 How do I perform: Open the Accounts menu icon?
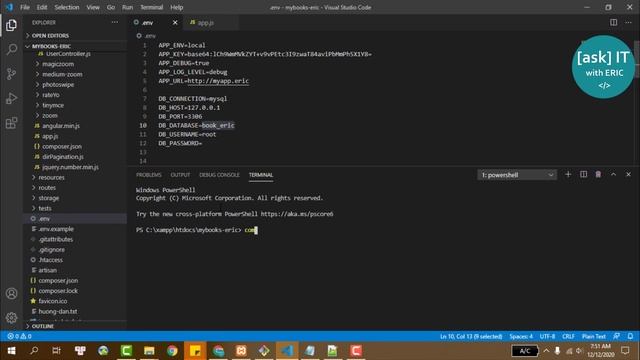11,293
